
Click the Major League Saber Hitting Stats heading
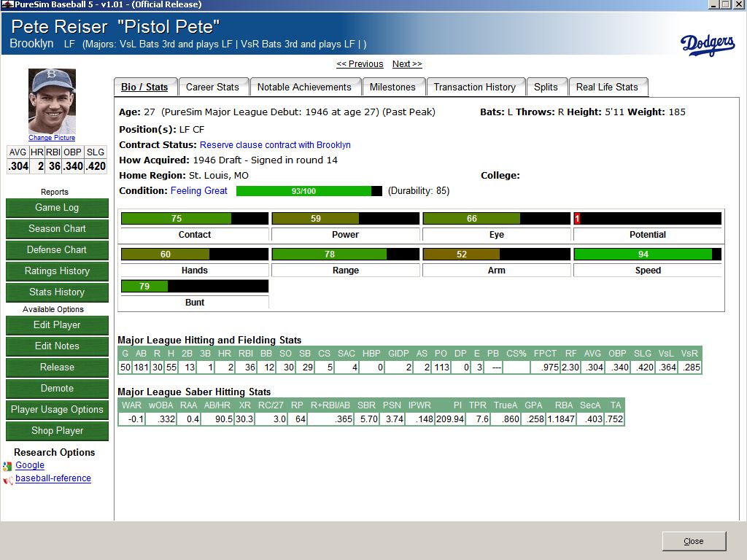pos(194,392)
